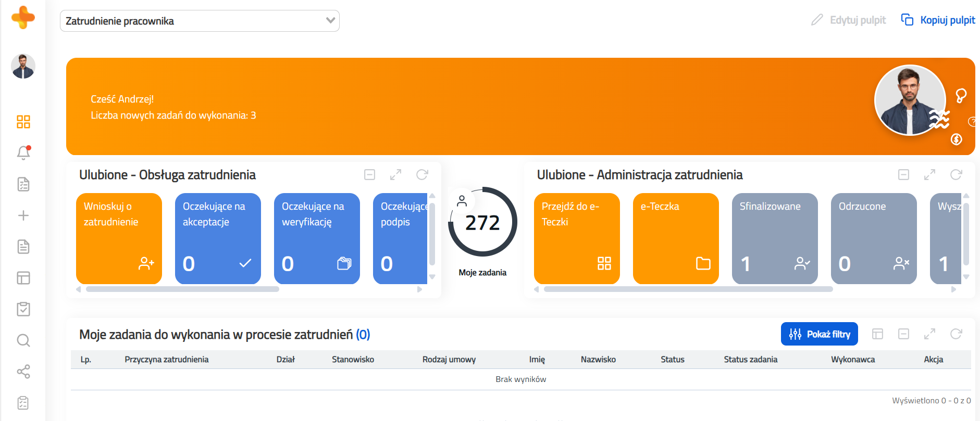Viewport: 980px width, 421px height.
Task: Click Edytuj pulpit
Action: coord(848,20)
